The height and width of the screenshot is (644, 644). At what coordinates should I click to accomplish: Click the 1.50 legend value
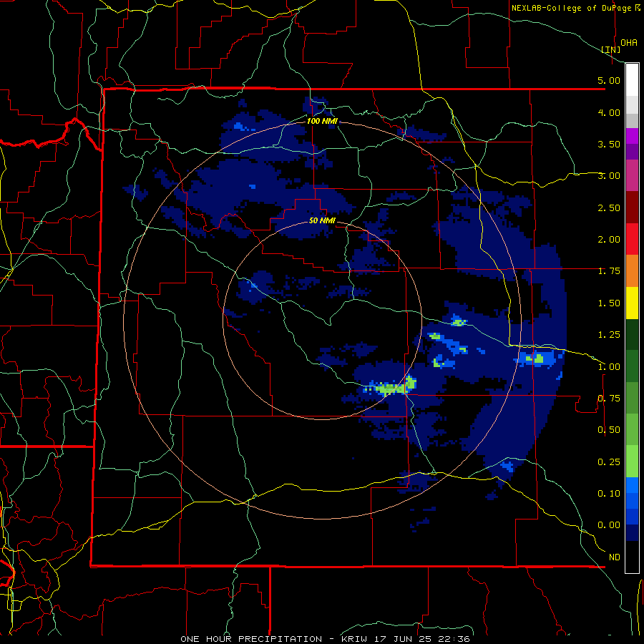tap(609, 303)
